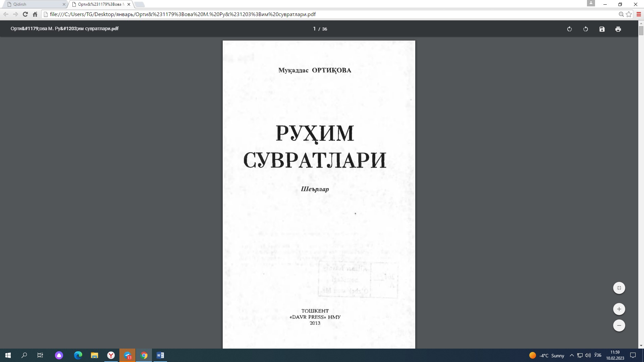
Task: Print the document using the printer icon
Action: (x=618, y=29)
